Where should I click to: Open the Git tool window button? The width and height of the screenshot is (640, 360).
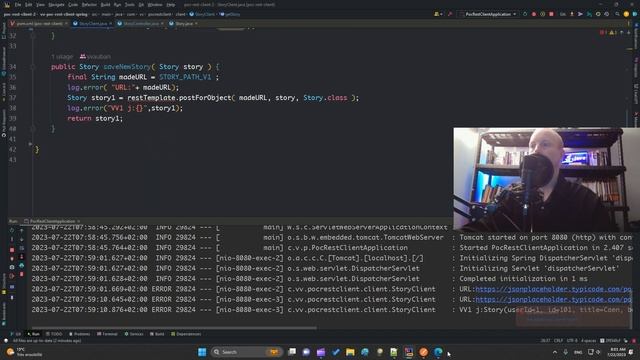tap(16, 334)
